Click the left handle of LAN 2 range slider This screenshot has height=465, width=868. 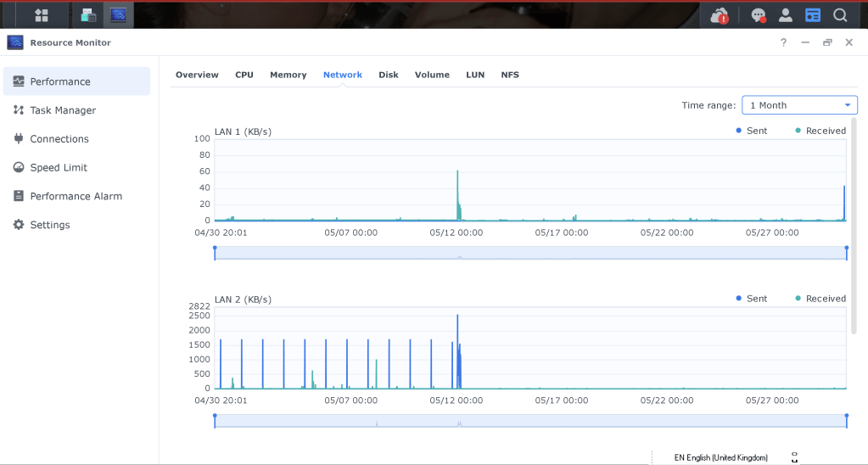coord(215,421)
